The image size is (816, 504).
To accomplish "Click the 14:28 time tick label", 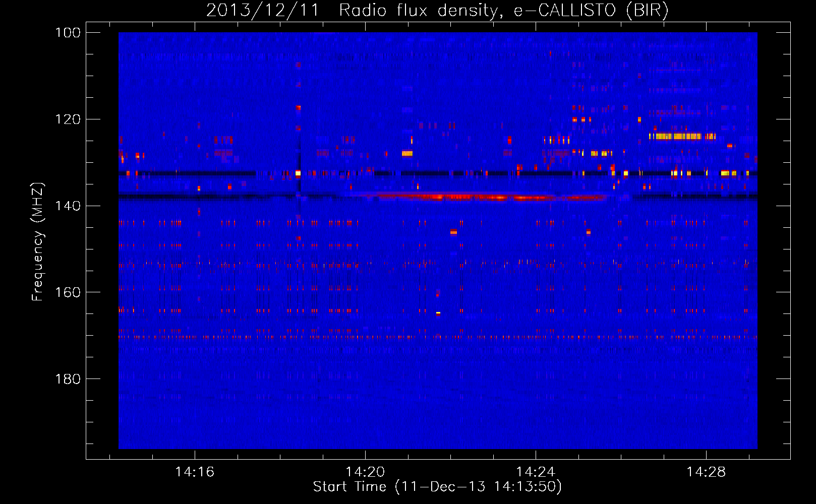I will 706,472.
